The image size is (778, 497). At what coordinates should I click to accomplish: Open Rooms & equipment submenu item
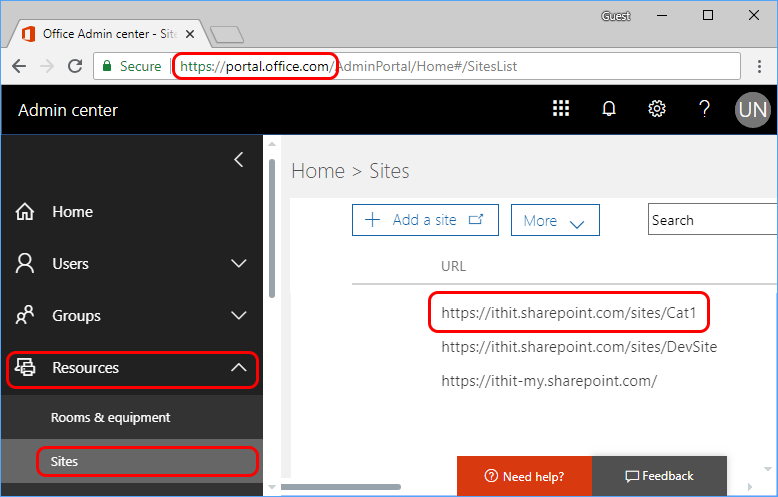(x=132, y=418)
